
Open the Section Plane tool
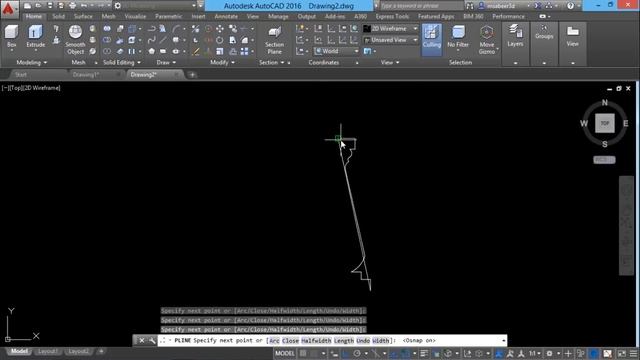(274, 40)
